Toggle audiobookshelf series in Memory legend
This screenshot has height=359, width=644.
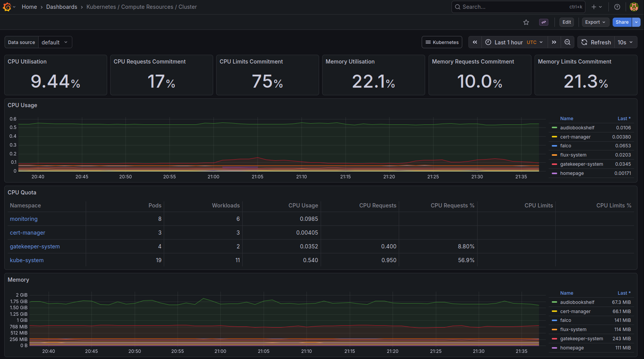click(577, 302)
